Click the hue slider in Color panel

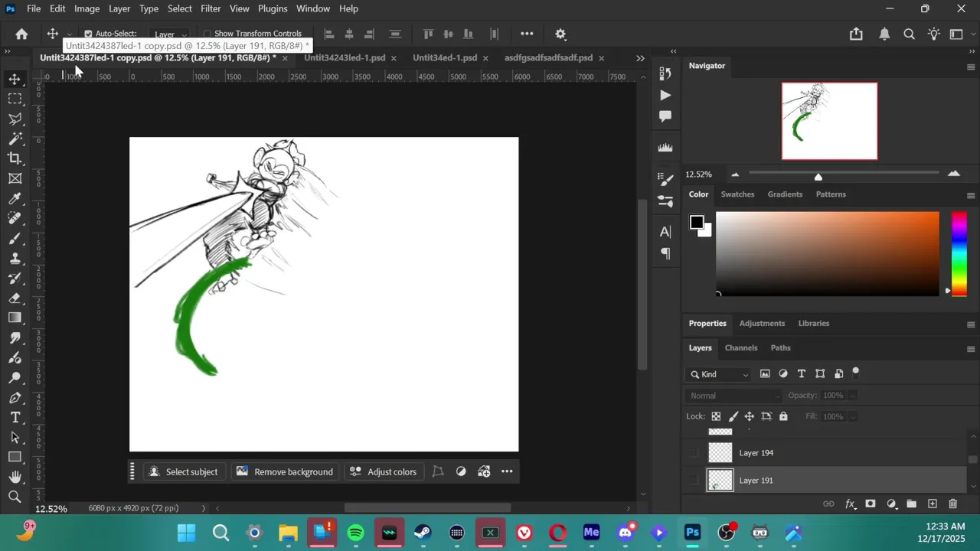[959, 253]
